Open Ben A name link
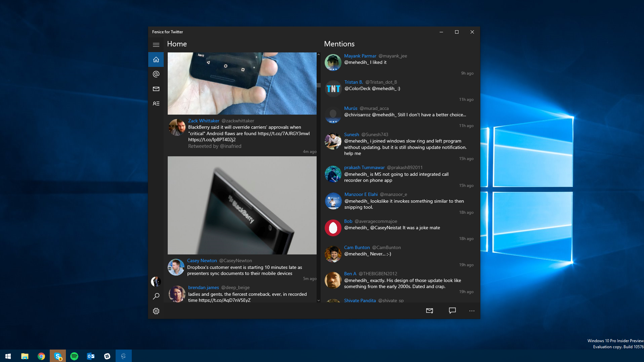 tap(350, 274)
